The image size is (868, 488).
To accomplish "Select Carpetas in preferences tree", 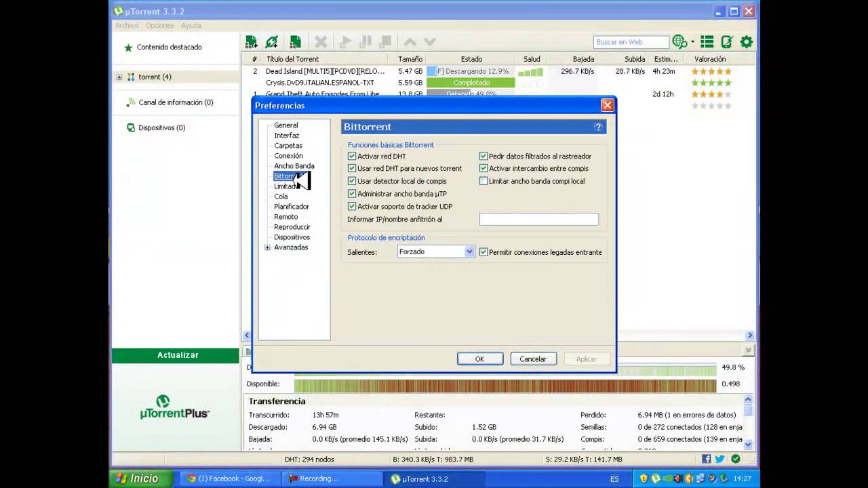I will 288,146.
